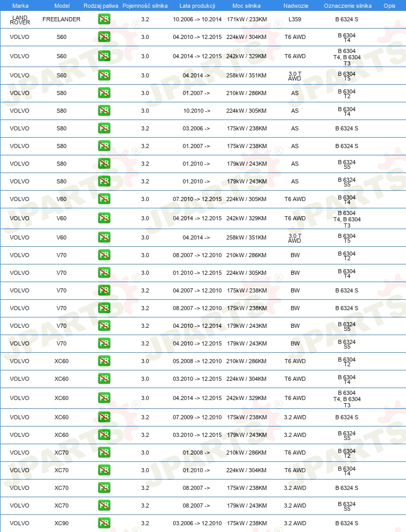The image size is (406, 532).
Task: Click the fuel icon in the V70 04.2007 -> 12.2010 row
Action: 104,290
